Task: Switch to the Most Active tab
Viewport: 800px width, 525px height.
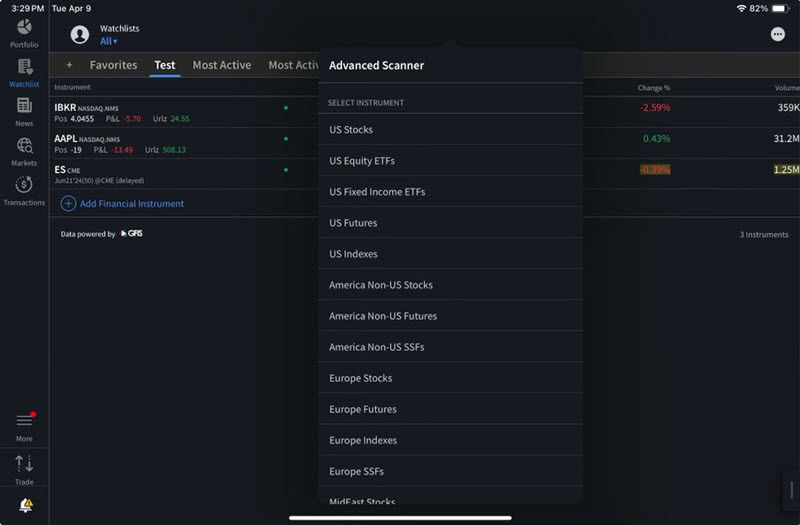Action: [x=221, y=65]
